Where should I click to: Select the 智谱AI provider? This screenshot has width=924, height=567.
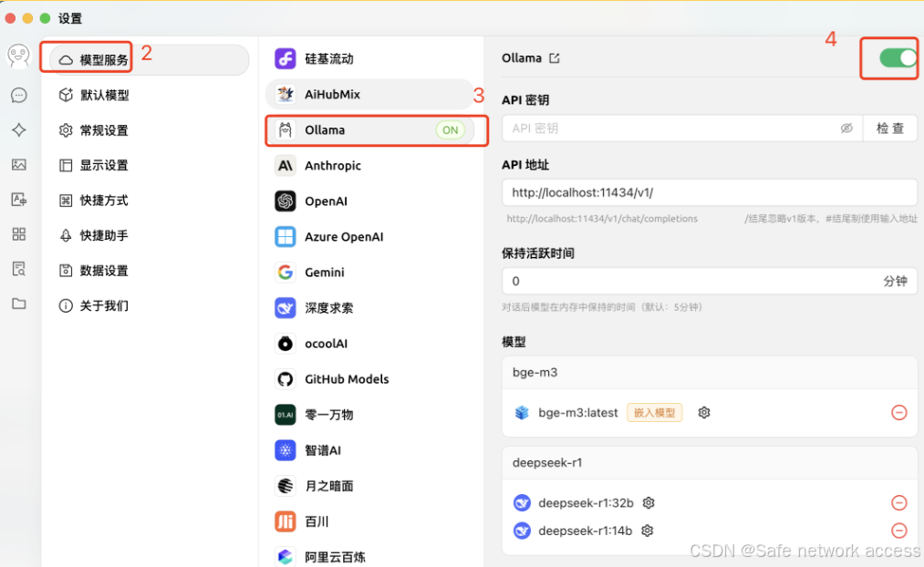click(370, 450)
